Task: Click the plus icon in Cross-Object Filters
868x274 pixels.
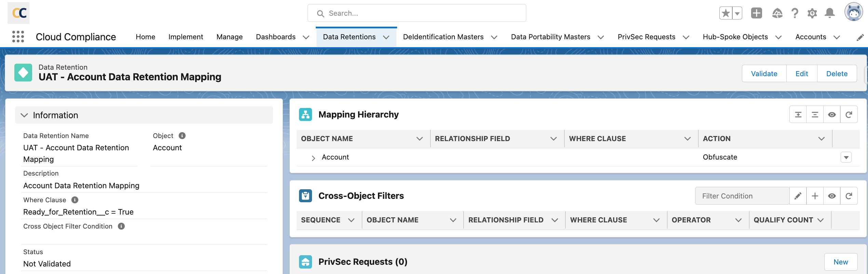Action: (x=815, y=196)
